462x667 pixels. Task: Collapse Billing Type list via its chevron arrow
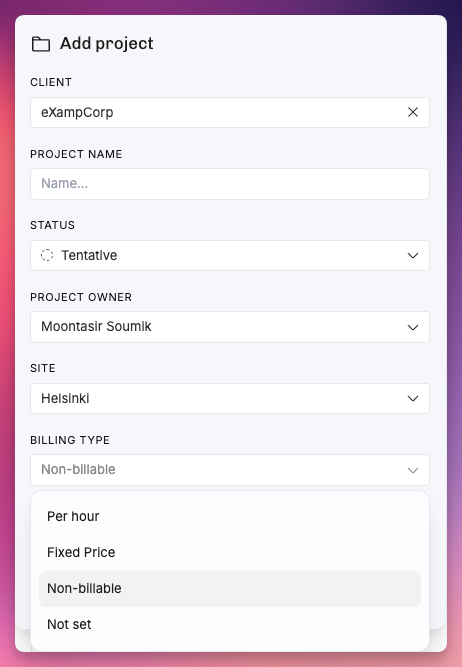click(x=413, y=470)
